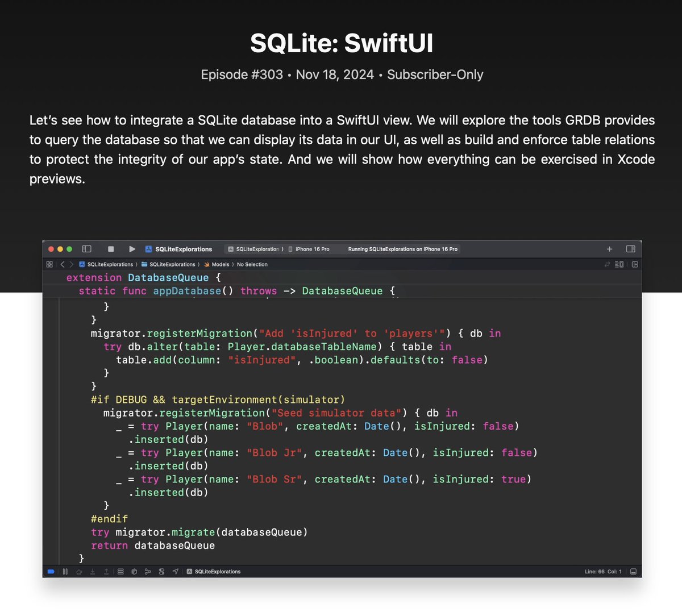Select the Step Over debugger icon
The height and width of the screenshot is (616, 682).
(79, 572)
